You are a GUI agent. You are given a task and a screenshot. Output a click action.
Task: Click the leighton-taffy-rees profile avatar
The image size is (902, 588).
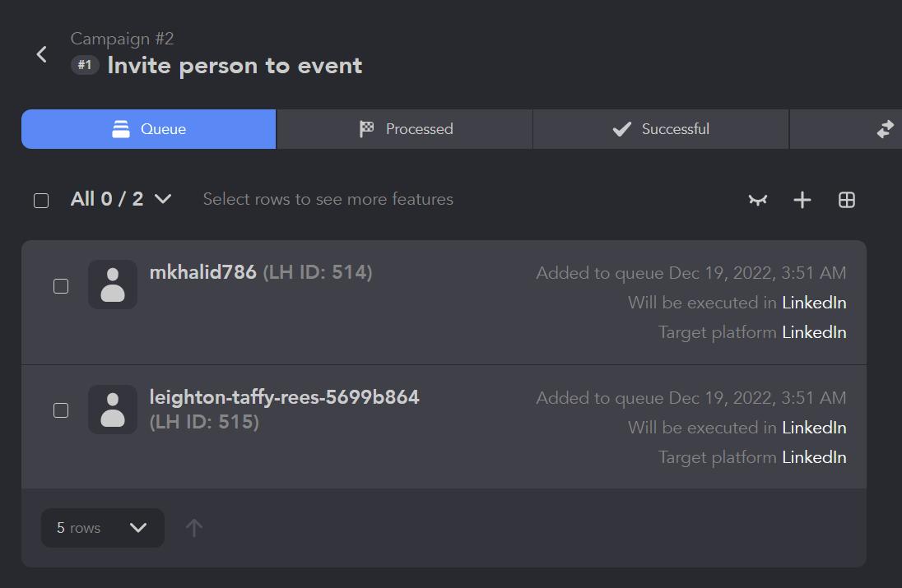[x=113, y=410]
